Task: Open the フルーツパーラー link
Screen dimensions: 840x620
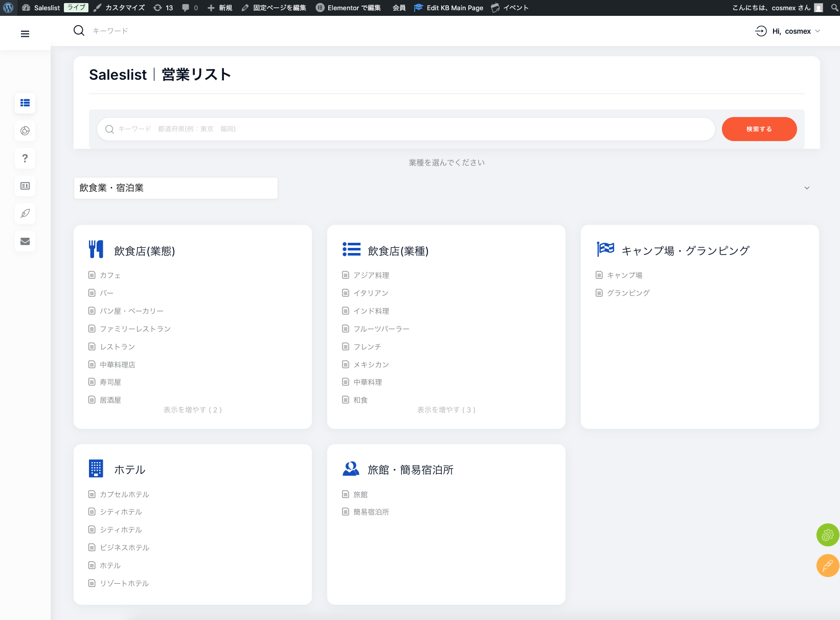Action: click(381, 329)
